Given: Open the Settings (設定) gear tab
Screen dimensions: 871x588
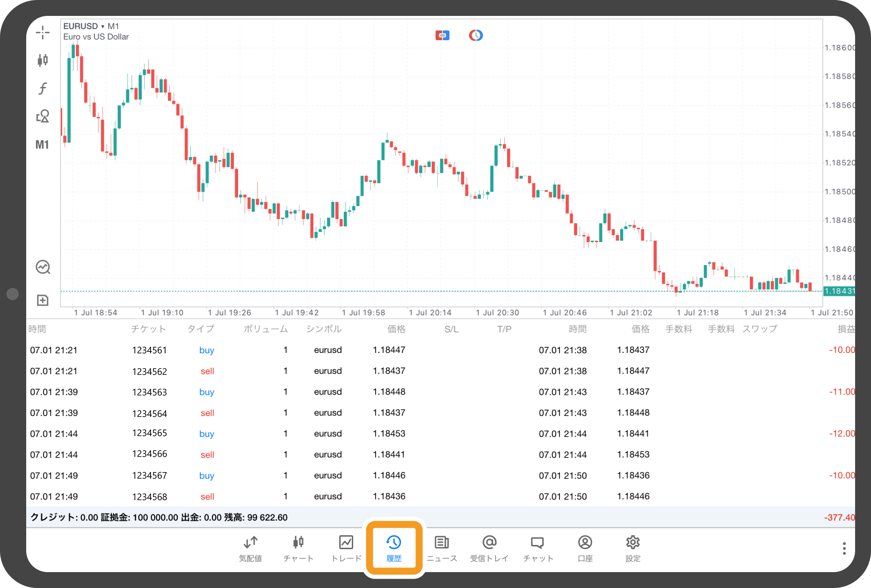Looking at the screenshot, I should 632,548.
